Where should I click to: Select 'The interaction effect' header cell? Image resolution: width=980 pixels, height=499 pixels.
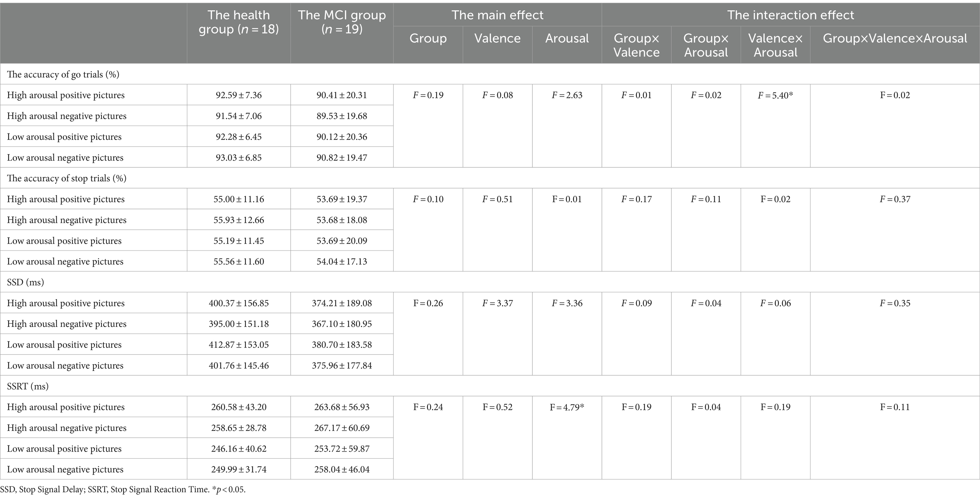coord(790,15)
